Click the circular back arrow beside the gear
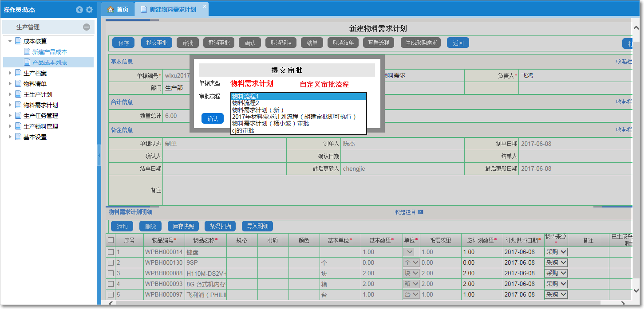644x309 pixels. (79, 9)
